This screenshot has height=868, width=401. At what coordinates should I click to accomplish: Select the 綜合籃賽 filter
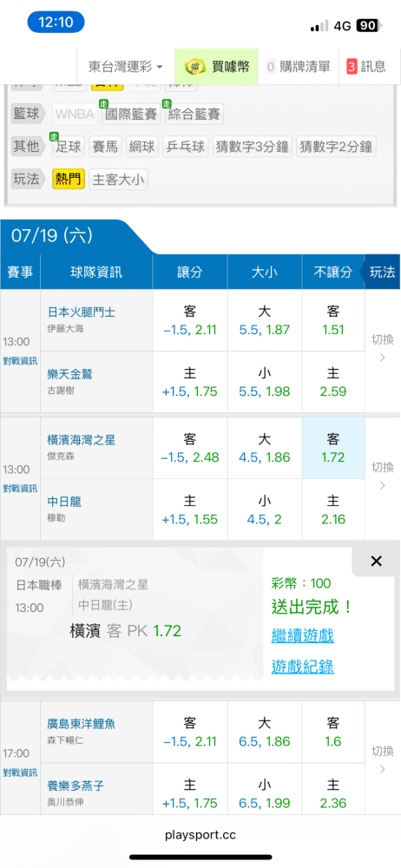pos(194,115)
